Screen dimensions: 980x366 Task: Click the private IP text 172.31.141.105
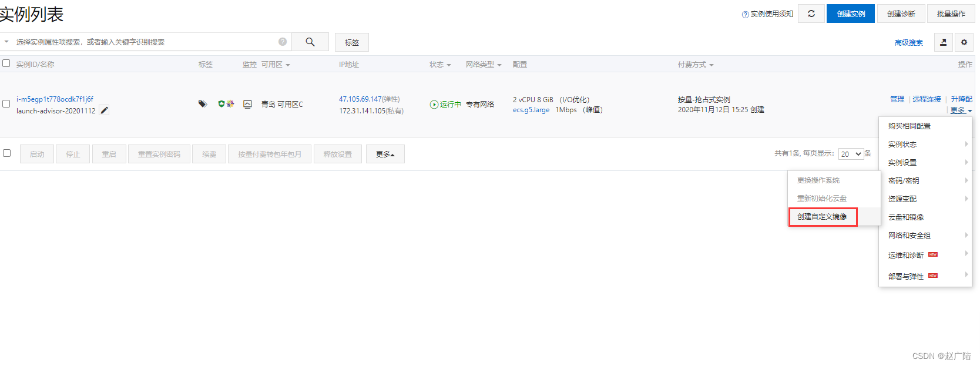pyautogui.click(x=362, y=110)
